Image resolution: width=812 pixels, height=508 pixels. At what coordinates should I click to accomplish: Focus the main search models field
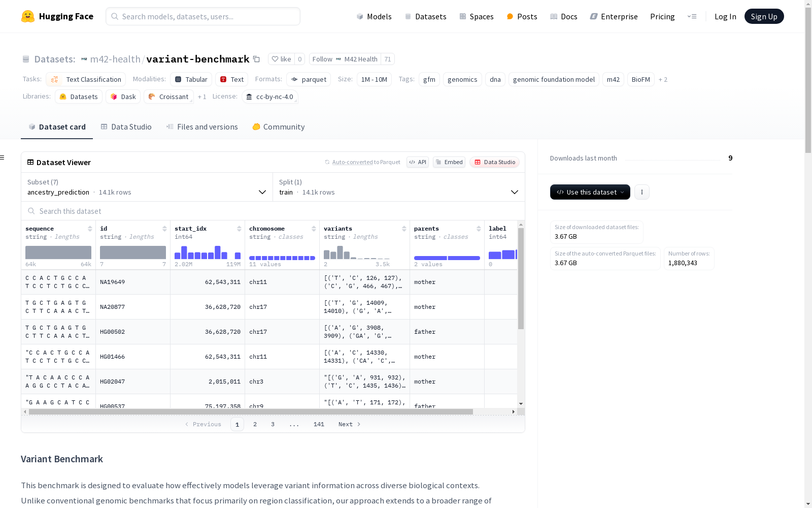pos(203,16)
